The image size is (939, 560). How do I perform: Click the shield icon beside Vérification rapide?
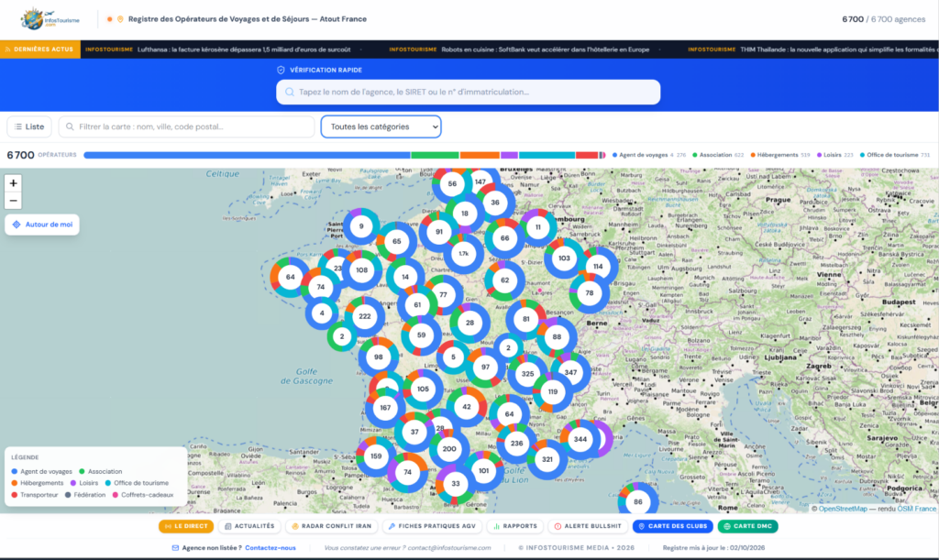coord(281,70)
